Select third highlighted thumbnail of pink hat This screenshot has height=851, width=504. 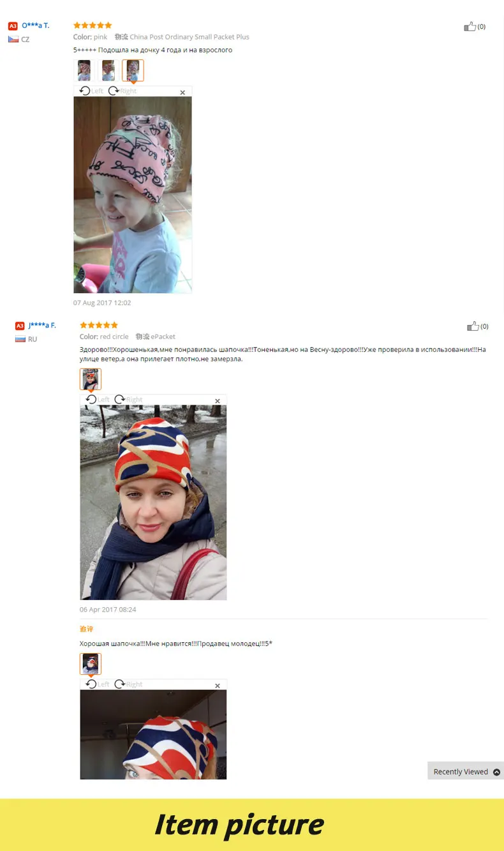[x=133, y=70]
